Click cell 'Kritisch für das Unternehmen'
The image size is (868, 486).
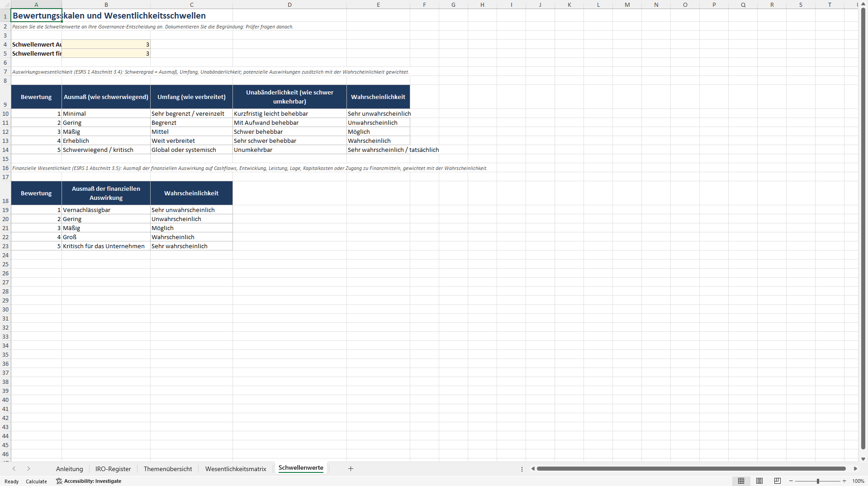(x=106, y=246)
